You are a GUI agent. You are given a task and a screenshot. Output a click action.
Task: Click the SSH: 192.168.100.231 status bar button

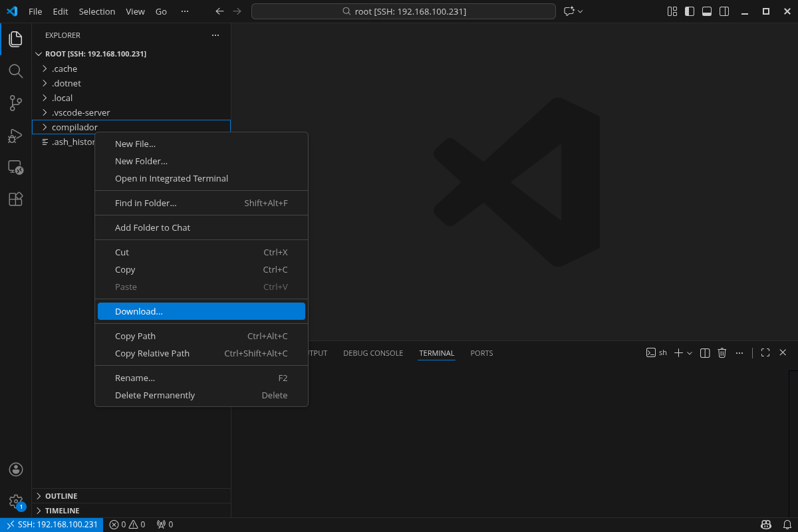click(x=51, y=524)
